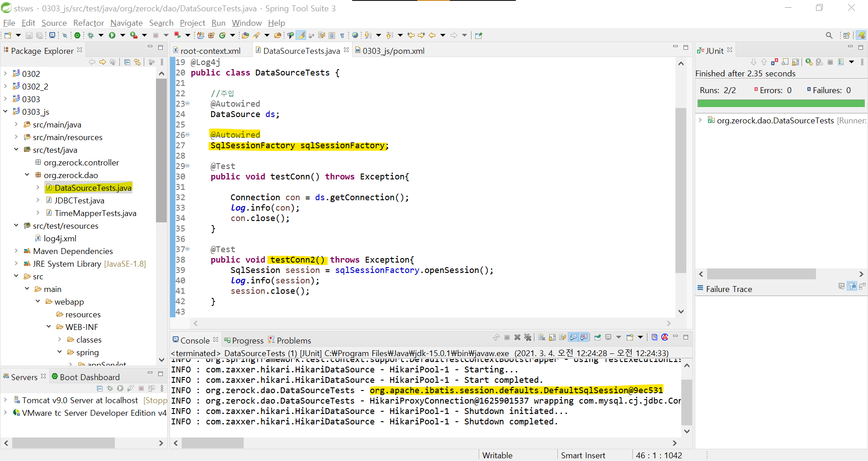Jump to the next failed test icon
868x461 pixels.
754,62
